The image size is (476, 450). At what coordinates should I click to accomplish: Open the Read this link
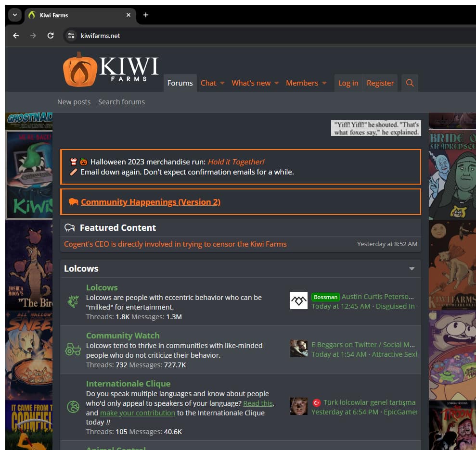click(x=257, y=403)
